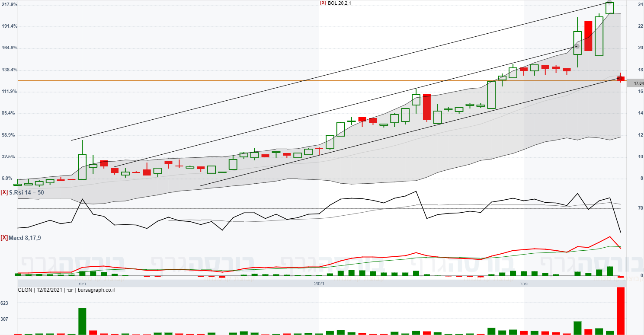Click the 70 level label on RSI panel
Image resolution: width=644 pixels, height=335 pixels.
pyautogui.click(x=640, y=208)
